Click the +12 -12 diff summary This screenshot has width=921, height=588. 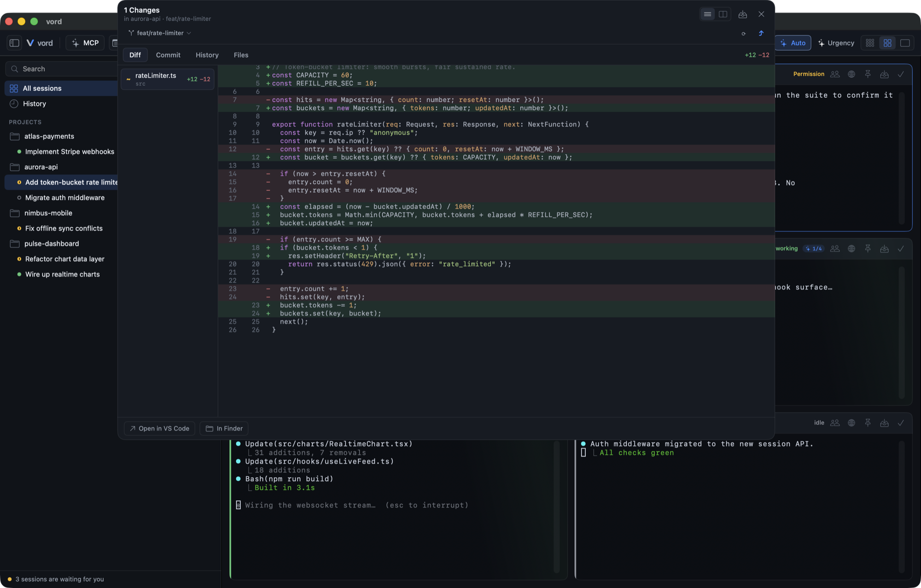(x=757, y=55)
